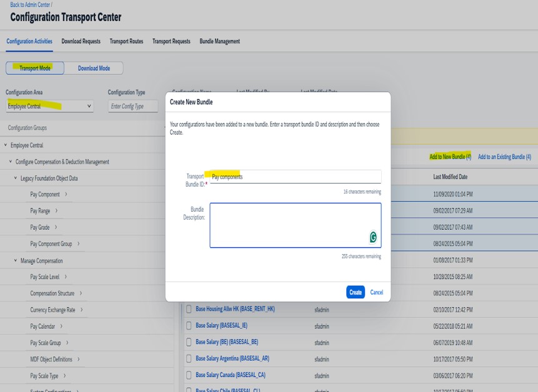This screenshot has height=392, width=538.
Task: Check the Base Salary Argentina checkbox
Action: [x=189, y=358]
